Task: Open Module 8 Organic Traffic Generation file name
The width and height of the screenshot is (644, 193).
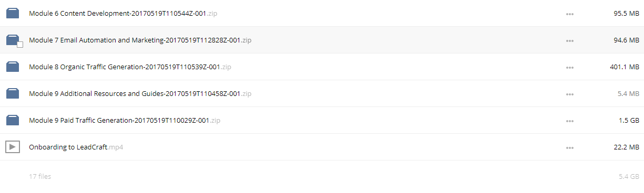Action: pyautogui.click(x=130, y=67)
